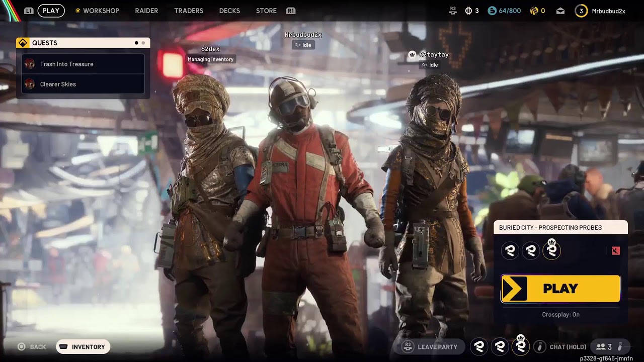Open the Trash Into Treasure quest
Screen dimensions: 644x362
click(x=84, y=64)
